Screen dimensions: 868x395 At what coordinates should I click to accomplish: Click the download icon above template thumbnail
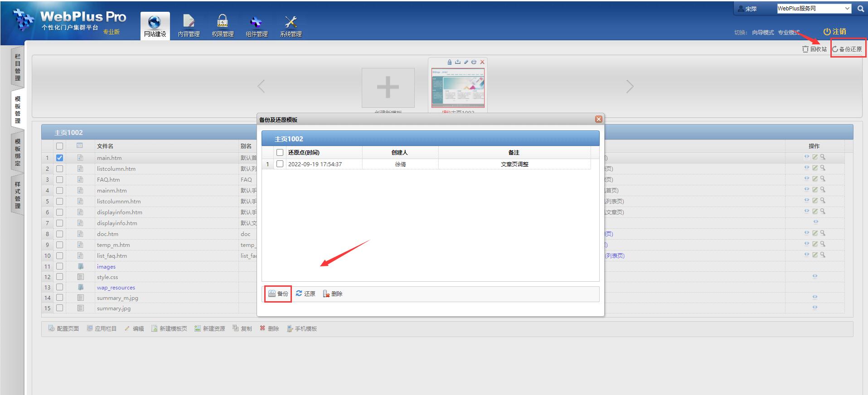pyautogui.click(x=458, y=62)
